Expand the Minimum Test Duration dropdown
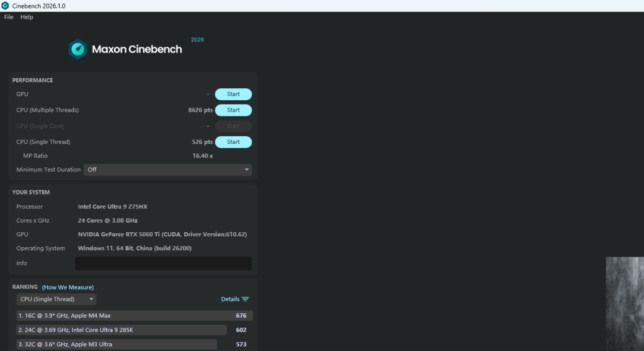644x351 pixels. coord(168,170)
